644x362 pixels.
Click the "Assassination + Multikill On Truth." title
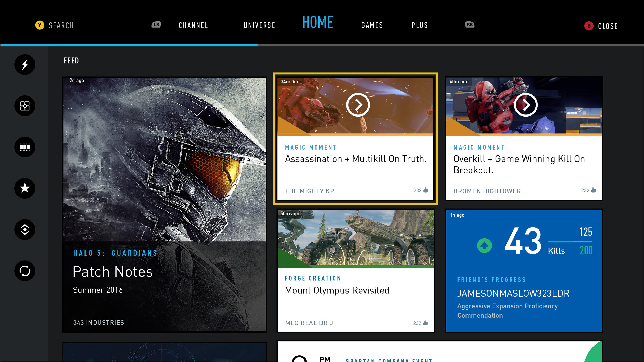(356, 159)
